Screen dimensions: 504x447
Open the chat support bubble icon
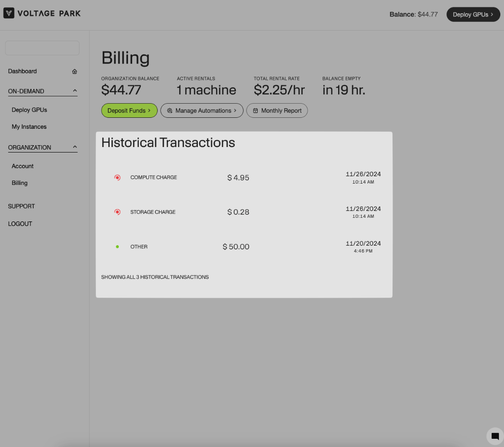coord(495,436)
